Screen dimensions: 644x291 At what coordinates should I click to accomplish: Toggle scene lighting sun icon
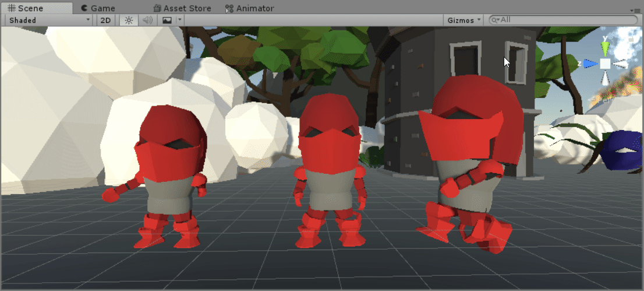coord(129,20)
